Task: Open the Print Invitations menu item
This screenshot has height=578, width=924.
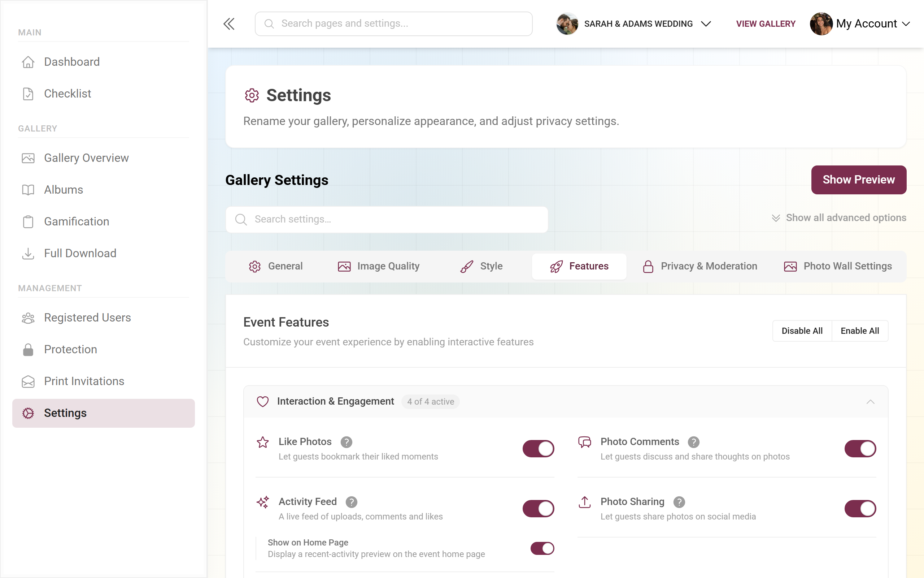Action: (104, 381)
